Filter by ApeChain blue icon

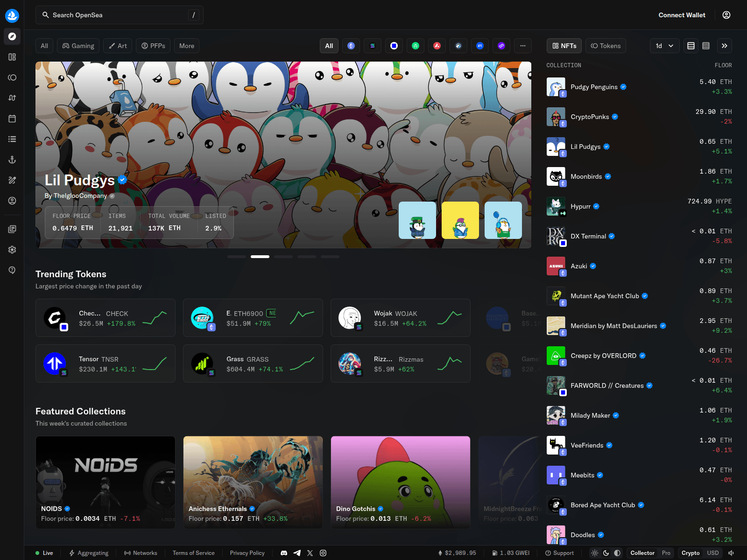coord(480,46)
